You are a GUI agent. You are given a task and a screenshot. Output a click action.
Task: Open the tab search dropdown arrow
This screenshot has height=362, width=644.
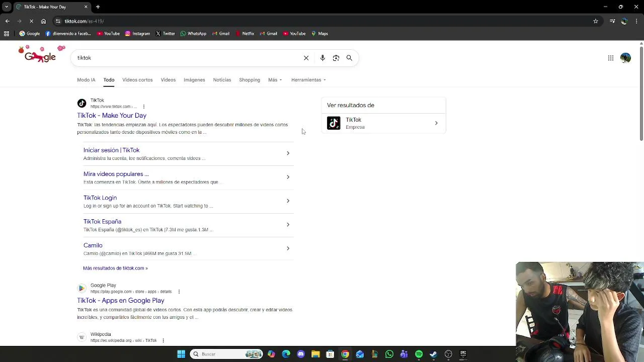[x=7, y=7]
